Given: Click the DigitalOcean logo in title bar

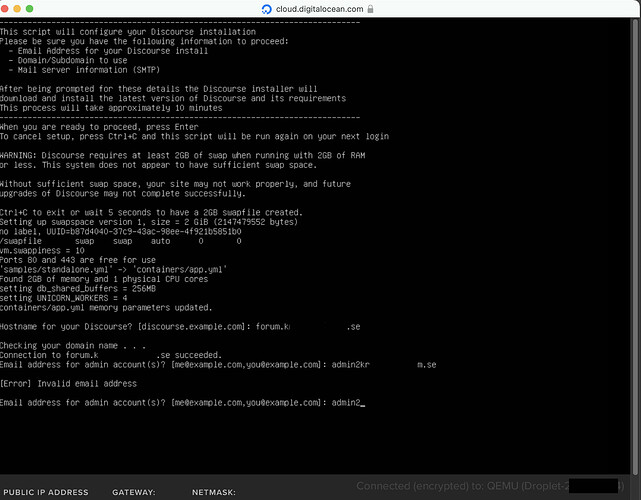Looking at the screenshot, I should [267, 9].
